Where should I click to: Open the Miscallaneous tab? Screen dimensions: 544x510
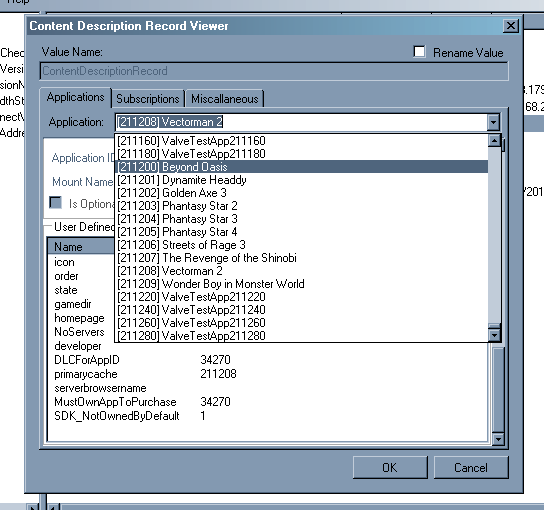225,99
